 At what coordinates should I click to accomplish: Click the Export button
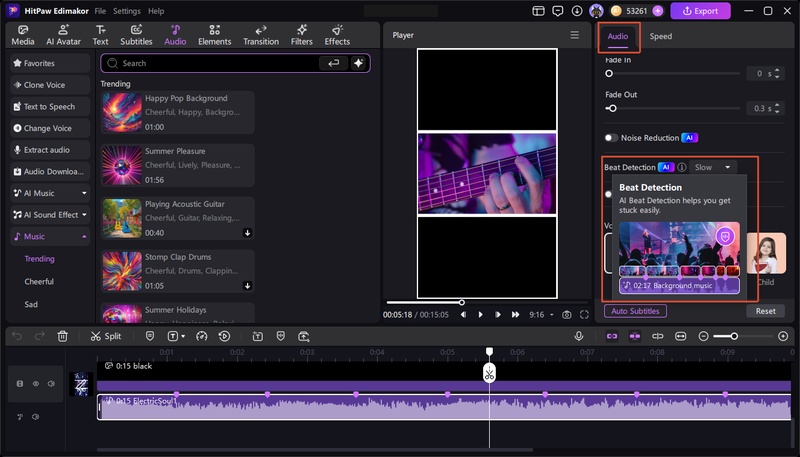coord(700,11)
